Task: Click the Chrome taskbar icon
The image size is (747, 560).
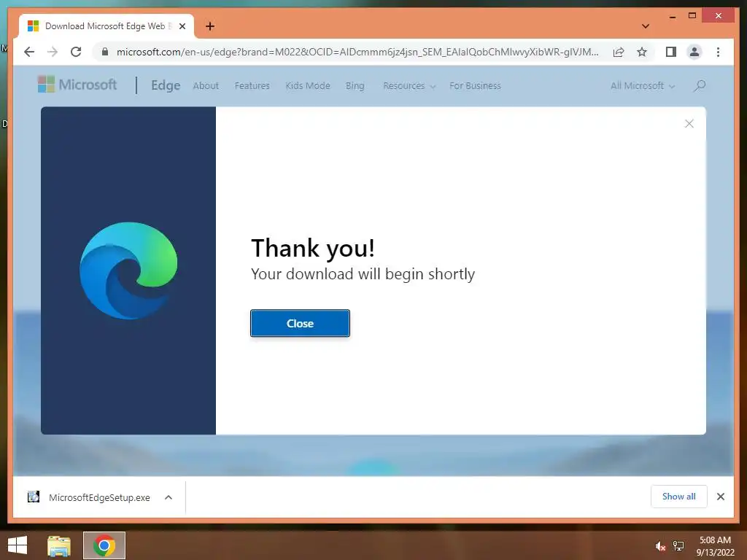Action: click(x=104, y=545)
